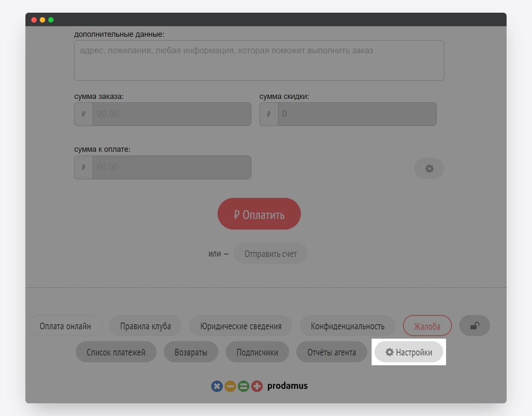This screenshot has width=532, height=416.
Task: Open the Конфиденциальность page
Action: pyautogui.click(x=347, y=326)
